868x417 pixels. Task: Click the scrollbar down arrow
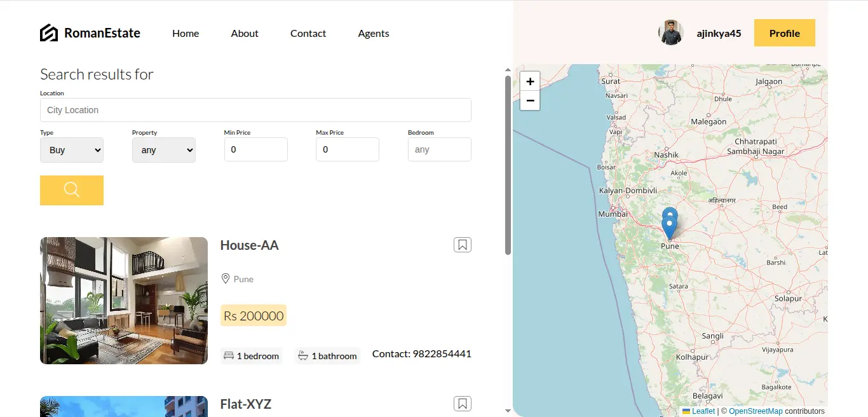coord(508,411)
